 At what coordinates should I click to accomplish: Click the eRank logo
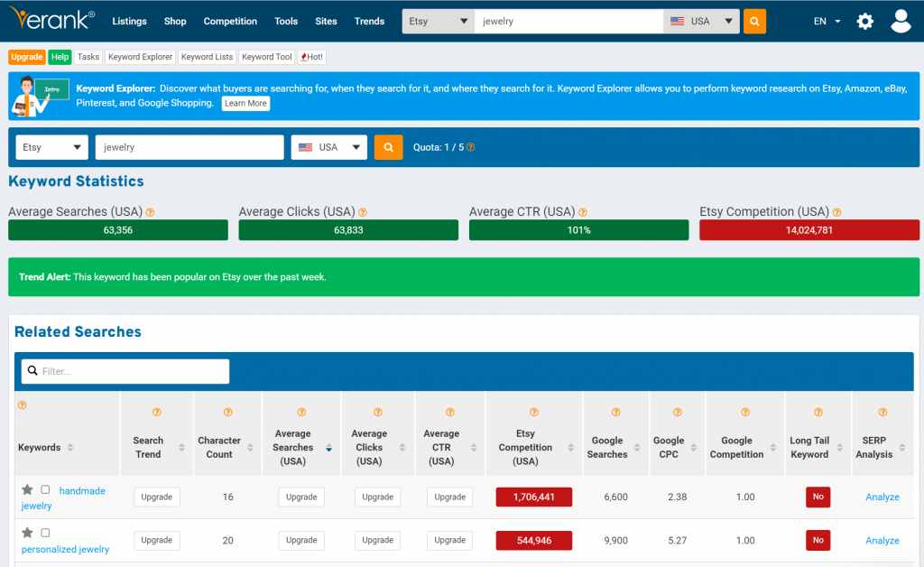coord(51,20)
